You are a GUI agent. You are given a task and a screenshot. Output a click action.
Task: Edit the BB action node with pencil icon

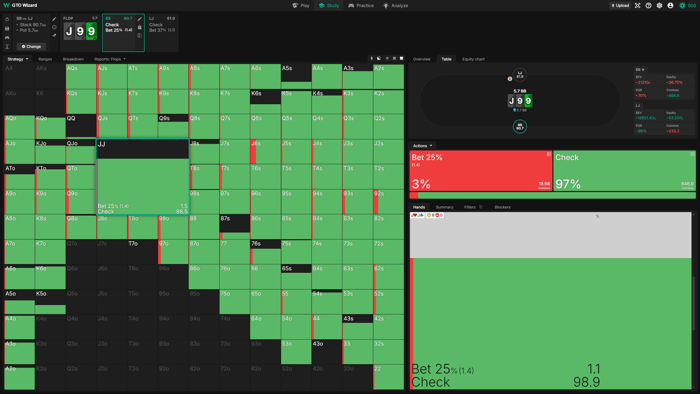[140, 19]
